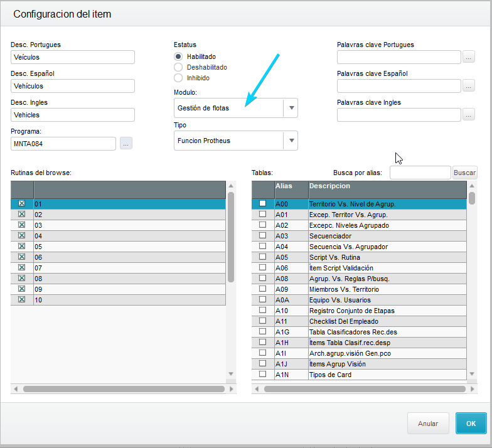Viewport: 492px width, 448px height.
Task: Select the 'Arch.agrup.visión Gen.pco' row
Action: coord(359,353)
